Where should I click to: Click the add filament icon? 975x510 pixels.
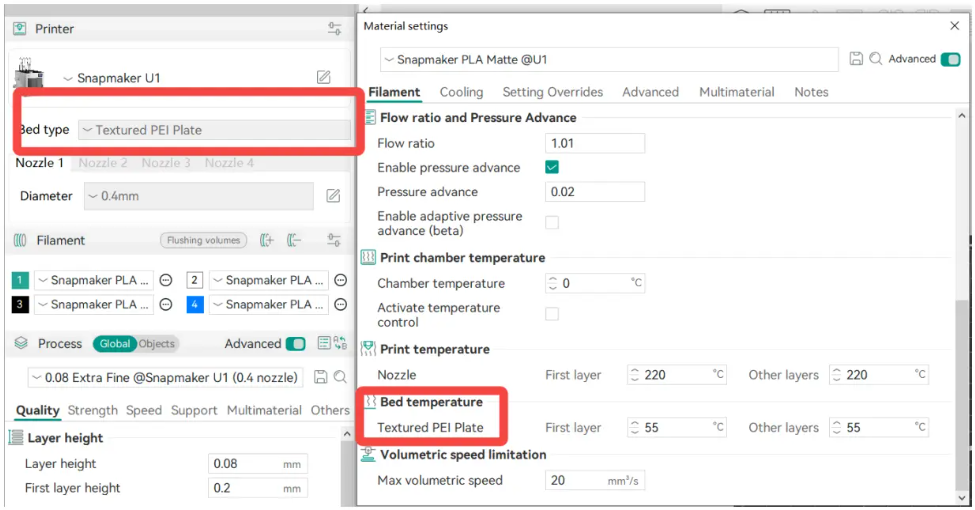tap(266, 240)
